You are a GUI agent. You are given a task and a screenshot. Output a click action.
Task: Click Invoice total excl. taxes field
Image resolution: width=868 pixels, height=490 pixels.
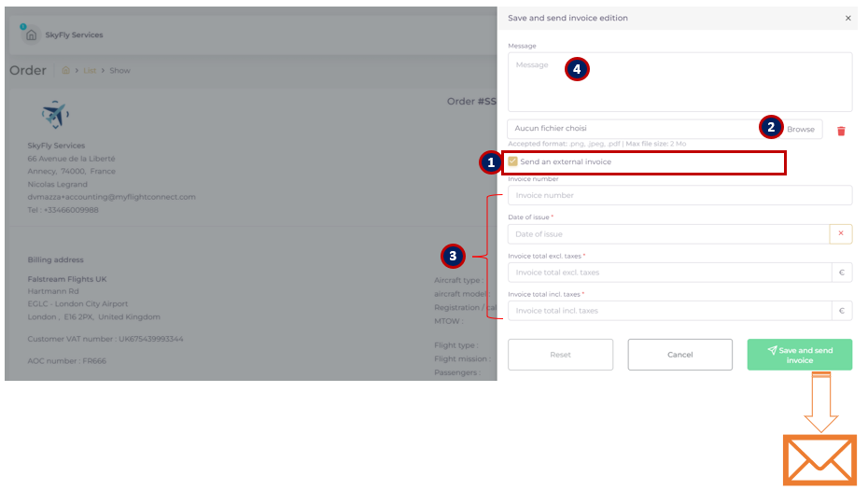[x=668, y=273]
